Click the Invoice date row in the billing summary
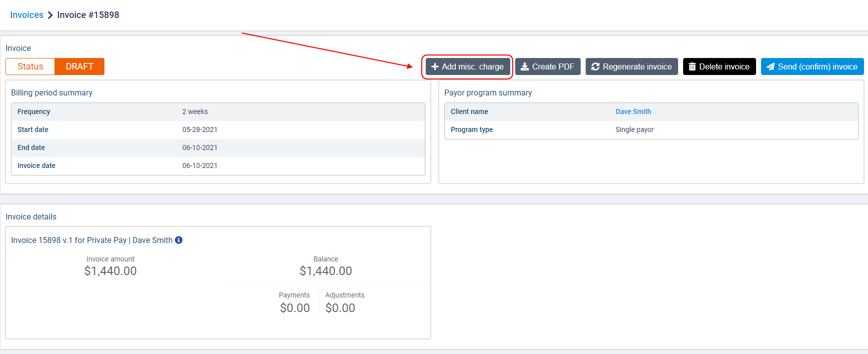868x354 pixels. 218,165
